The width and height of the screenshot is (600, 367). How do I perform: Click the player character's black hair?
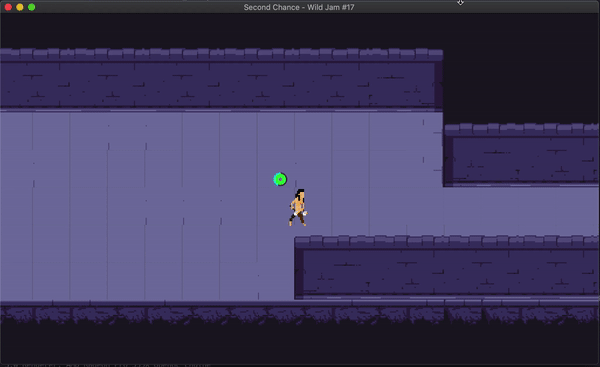point(300,193)
